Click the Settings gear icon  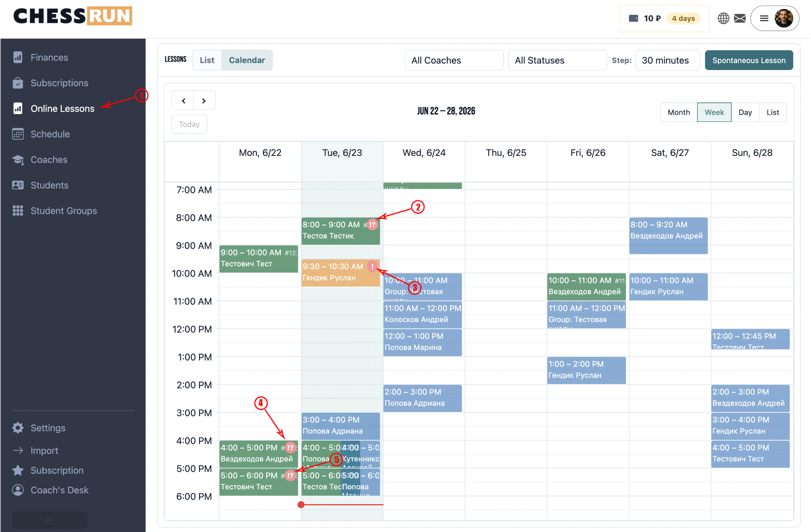tap(18, 428)
